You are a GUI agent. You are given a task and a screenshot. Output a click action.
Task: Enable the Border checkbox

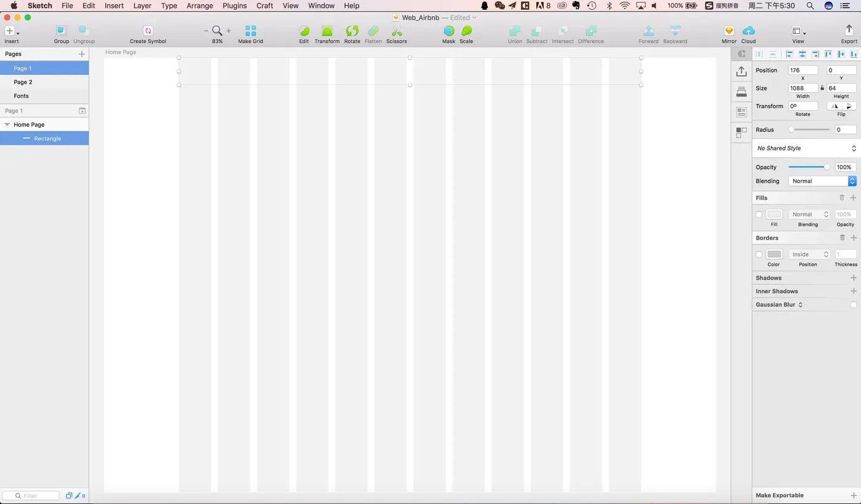[x=759, y=254]
